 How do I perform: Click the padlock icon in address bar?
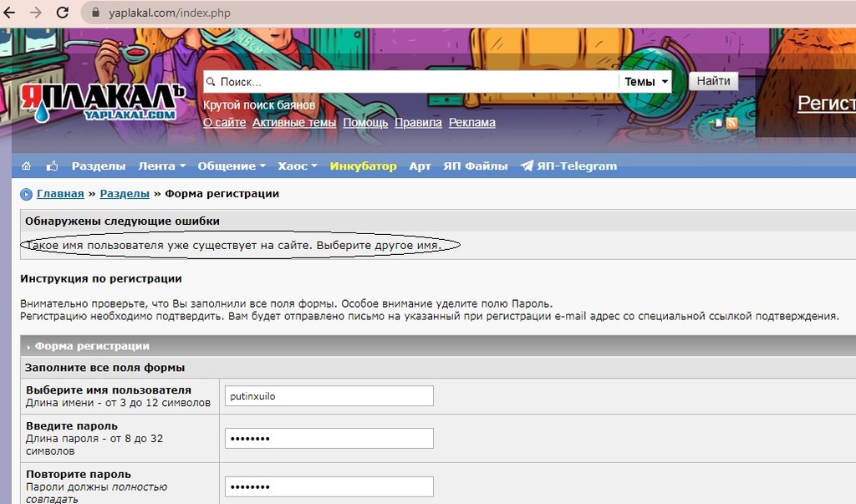coord(95,12)
